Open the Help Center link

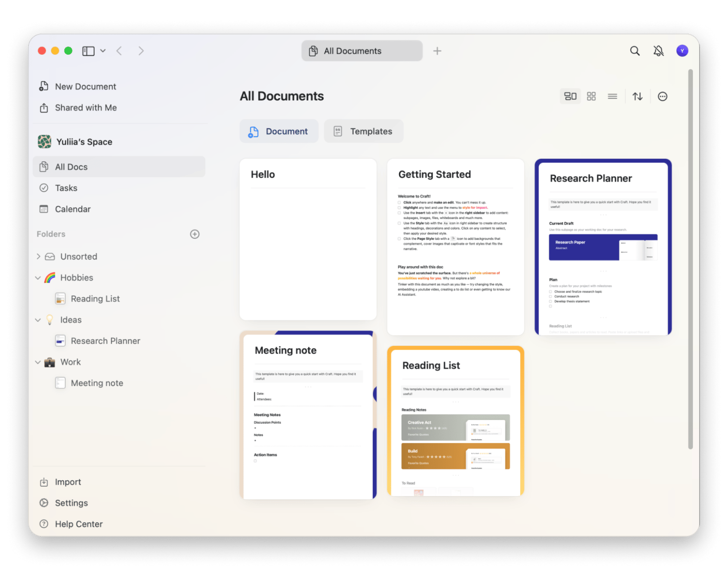coord(78,524)
